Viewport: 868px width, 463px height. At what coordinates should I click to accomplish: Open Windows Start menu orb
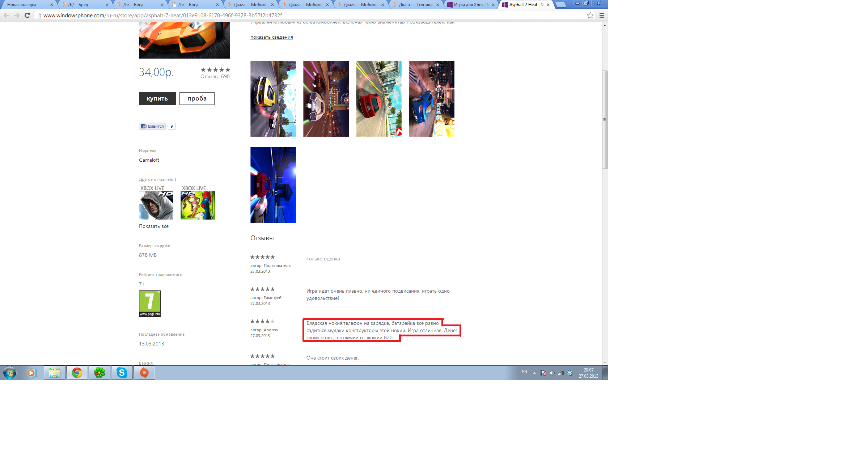pyautogui.click(x=10, y=373)
